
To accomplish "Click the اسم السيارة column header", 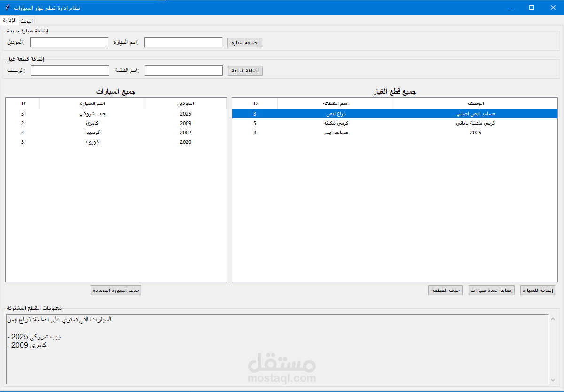I will click(93, 103).
